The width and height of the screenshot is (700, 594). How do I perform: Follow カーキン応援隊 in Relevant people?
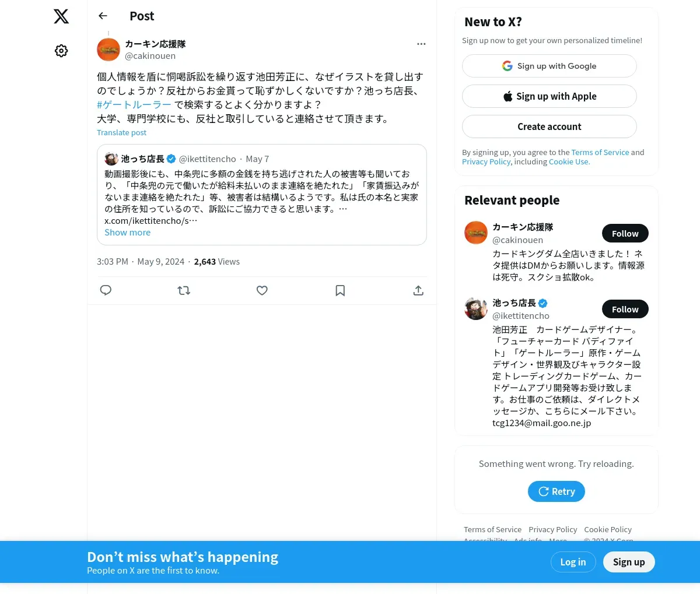click(625, 233)
